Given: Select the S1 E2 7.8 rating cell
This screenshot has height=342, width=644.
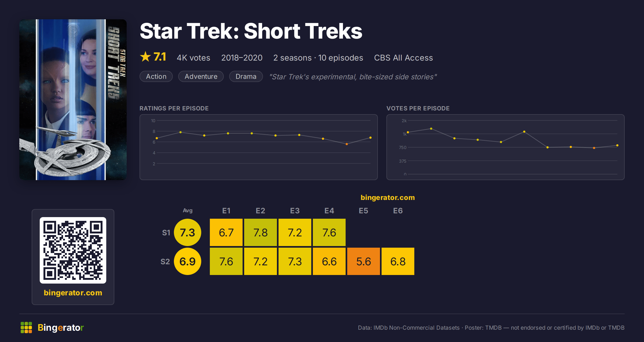Looking at the screenshot, I should 261,232.
